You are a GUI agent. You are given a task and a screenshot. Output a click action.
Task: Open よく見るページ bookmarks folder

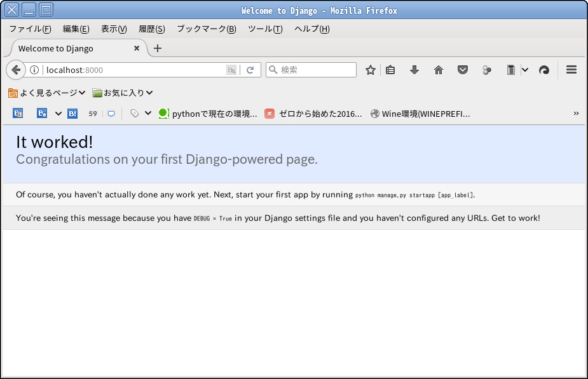pos(47,93)
